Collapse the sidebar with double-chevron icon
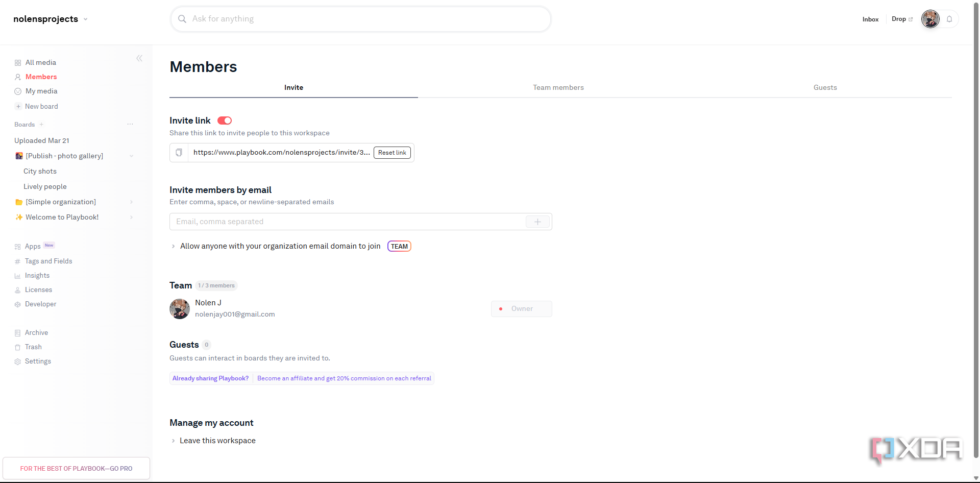The width and height of the screenshot is (980, 483). pos(139,58)
